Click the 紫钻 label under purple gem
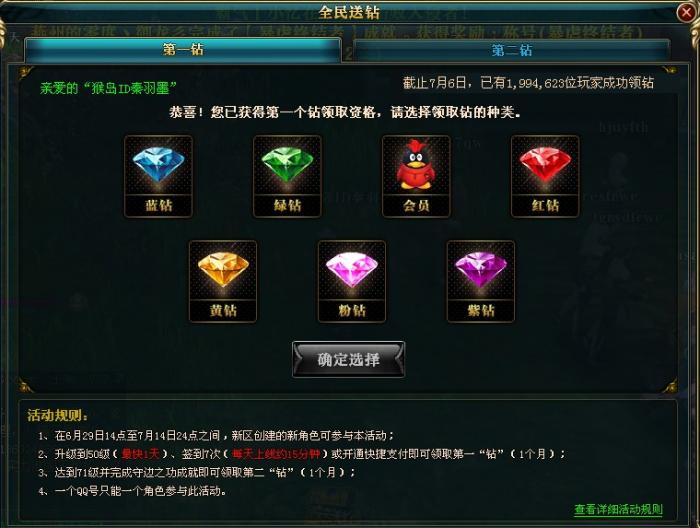This screenshot has height=528, width=700. 480,310
